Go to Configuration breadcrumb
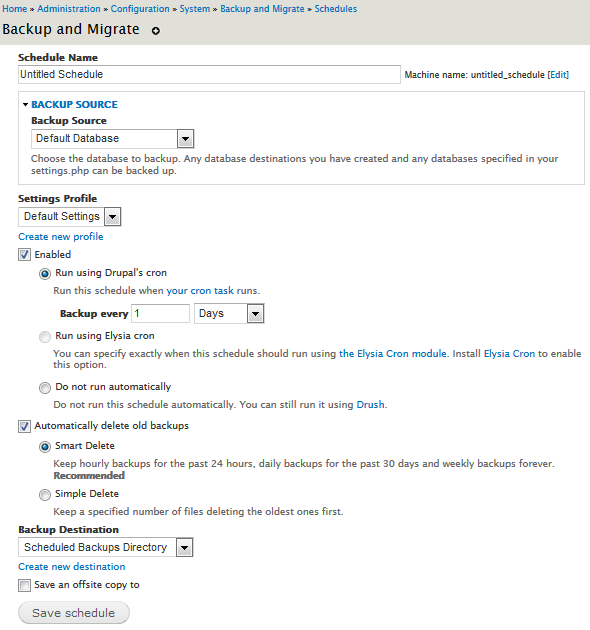 (x=140, y=9)
